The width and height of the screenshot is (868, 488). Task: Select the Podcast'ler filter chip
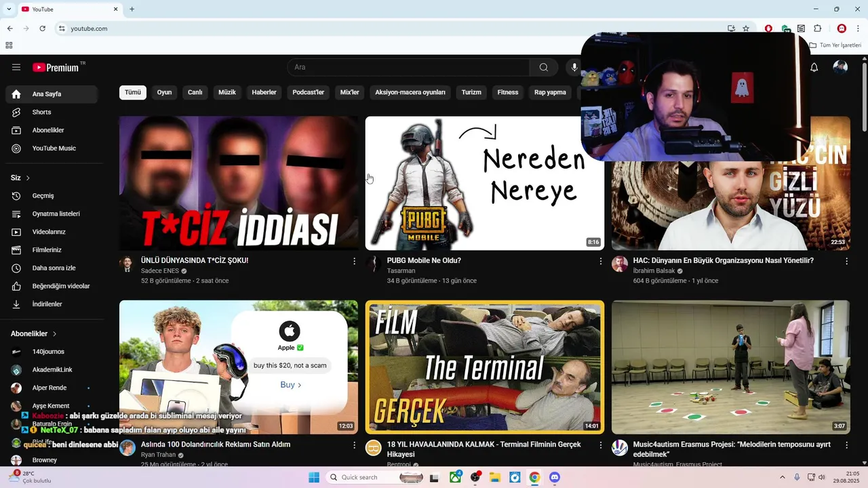coord(309,92)
